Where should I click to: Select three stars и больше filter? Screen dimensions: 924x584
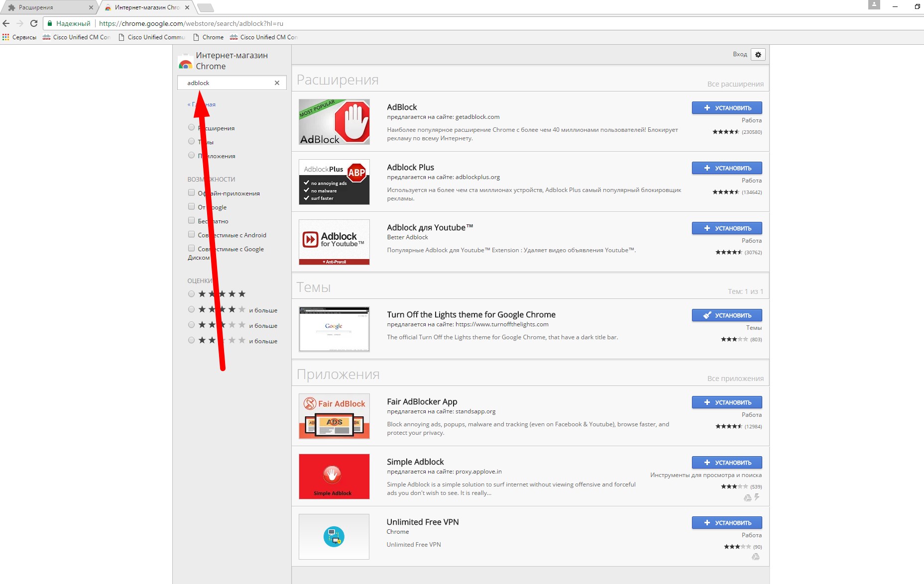(x=191, y=325)
